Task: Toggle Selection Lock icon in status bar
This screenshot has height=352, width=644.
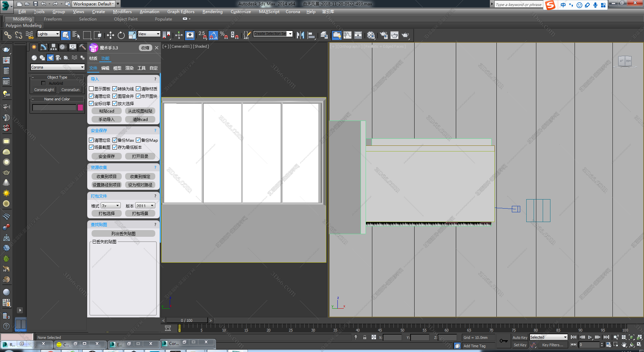Action: tap(365, 337)
